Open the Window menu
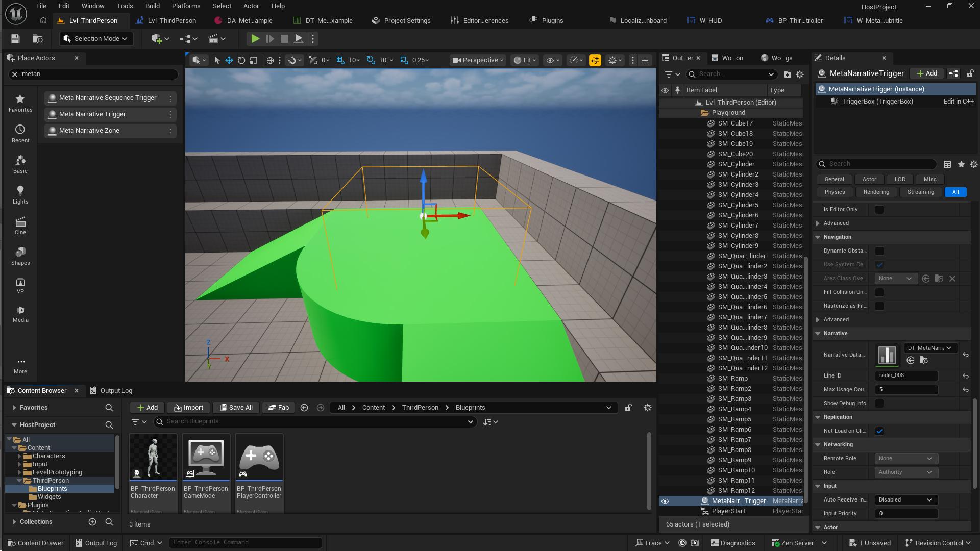The height and width of the screenshot is (551, 980). (93, 6)
